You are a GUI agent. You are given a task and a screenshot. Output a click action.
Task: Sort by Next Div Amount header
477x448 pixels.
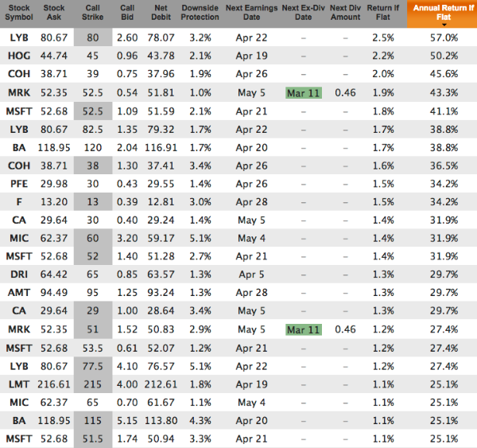pyautogui.click(x=345, y=12)
